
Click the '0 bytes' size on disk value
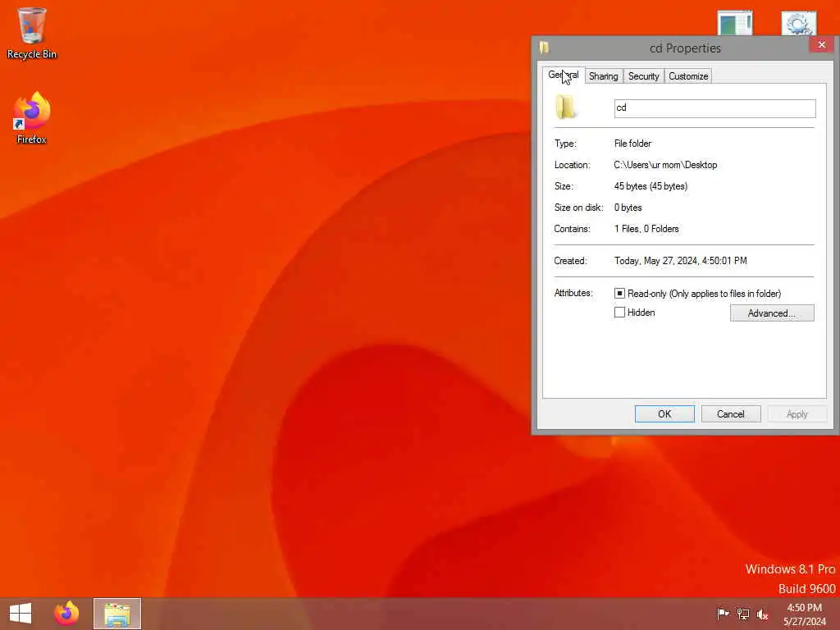[628, 208]
